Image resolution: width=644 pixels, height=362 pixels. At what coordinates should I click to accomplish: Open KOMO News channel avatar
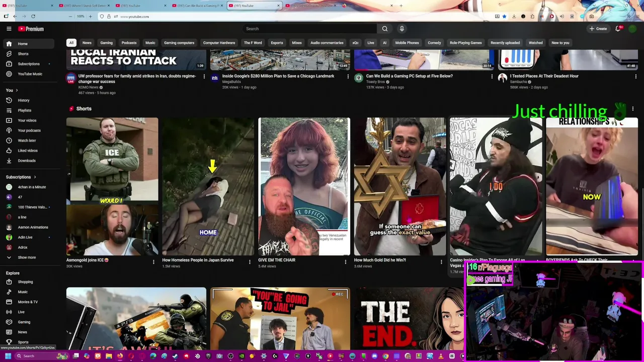(71, 78)
